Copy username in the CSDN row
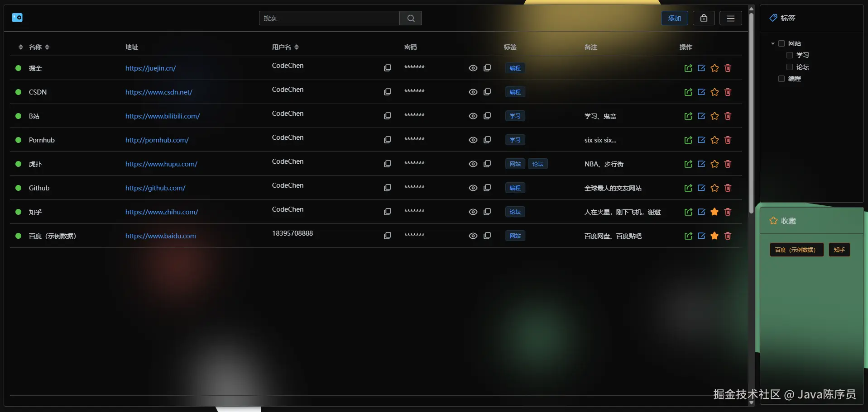Screen dimensions: 868x412 point(388,92)
